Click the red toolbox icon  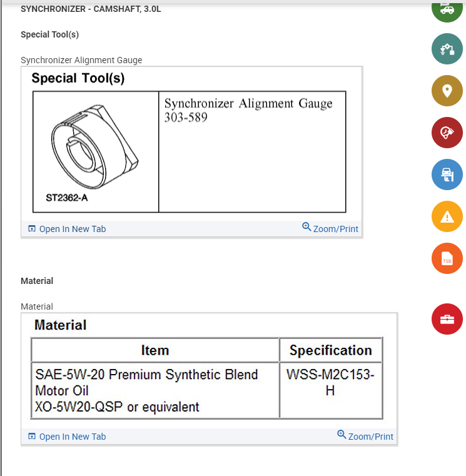[447, 319]
